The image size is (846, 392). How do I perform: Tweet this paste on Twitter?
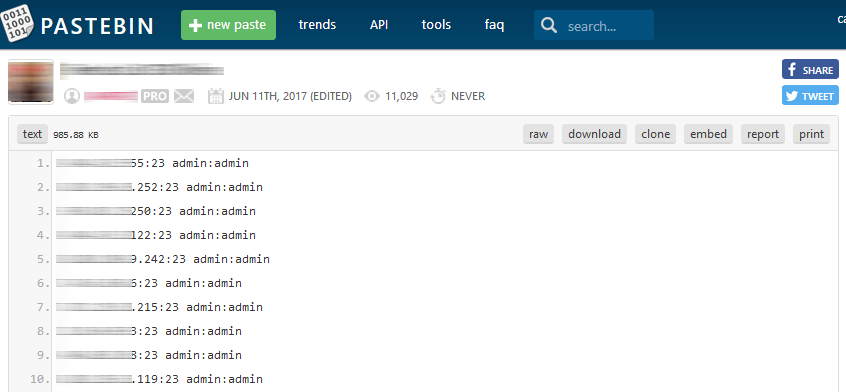point(810,95)
